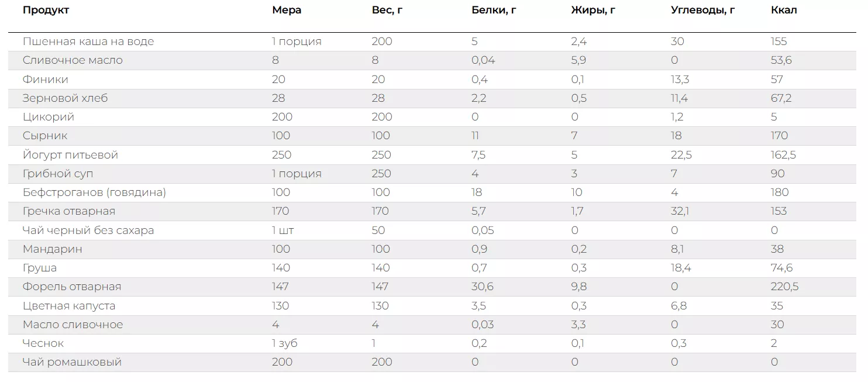Select the Вес, г column header
The image size is (868, 382).
point(387,10)
